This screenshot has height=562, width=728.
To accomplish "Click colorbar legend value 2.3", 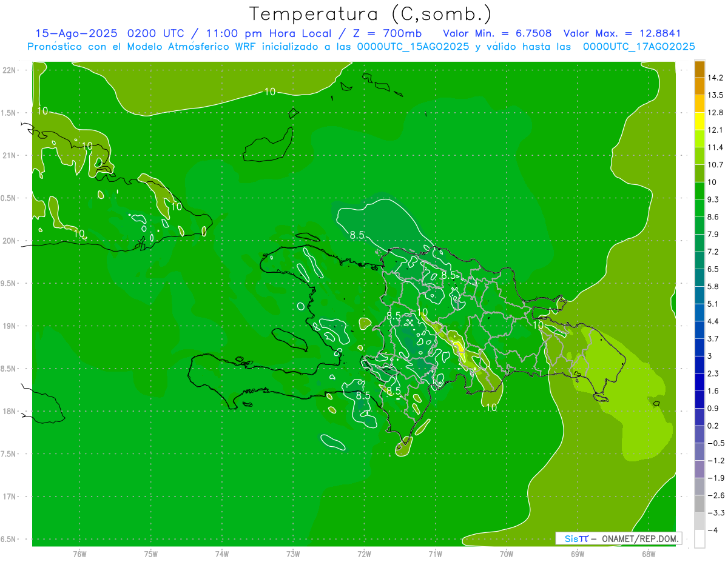I will click(x=714, y=373).
